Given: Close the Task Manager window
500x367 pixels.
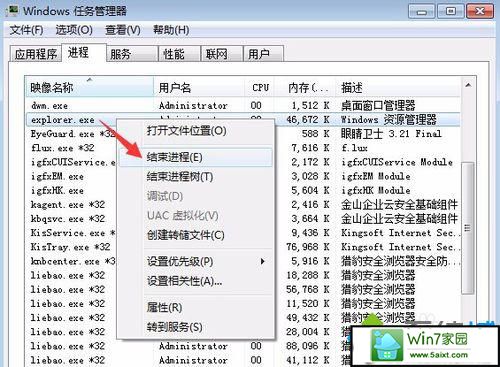Looking at the screenshot, I should [480, 12].
